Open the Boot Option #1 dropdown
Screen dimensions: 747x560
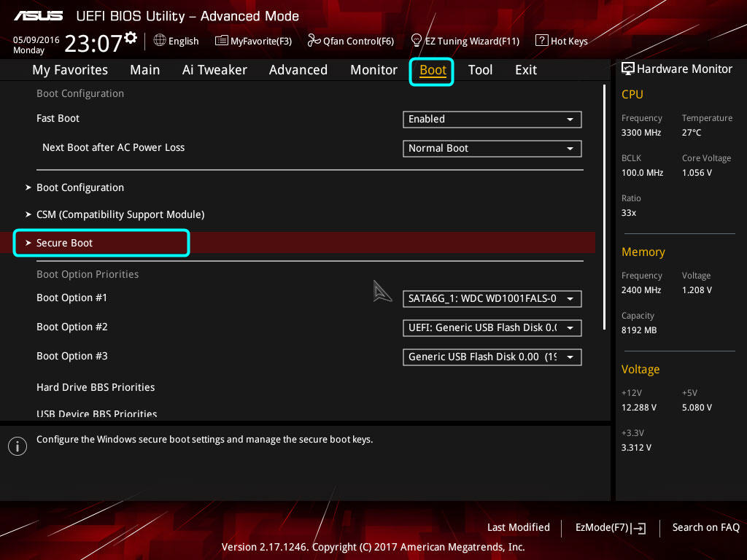(492, 298)
